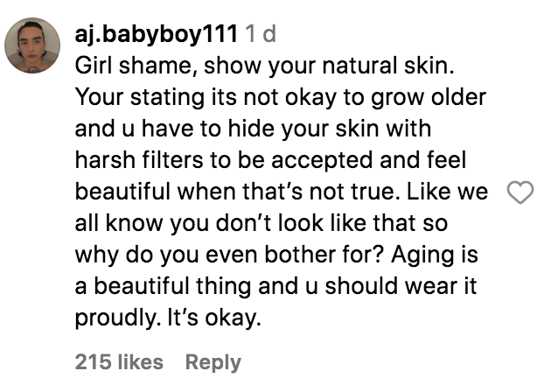View the 215 likes list

[x=119, y=361]
